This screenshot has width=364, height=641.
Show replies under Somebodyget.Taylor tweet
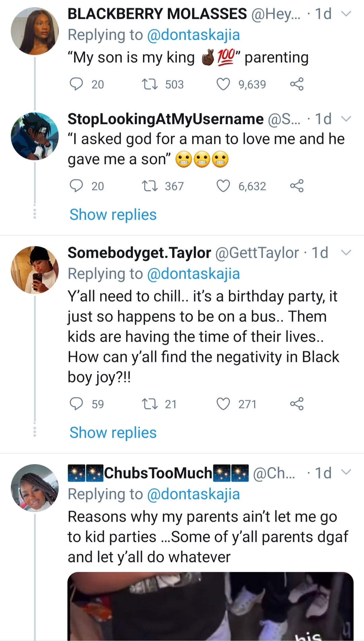pyautogui.click(x=113, y=433)
